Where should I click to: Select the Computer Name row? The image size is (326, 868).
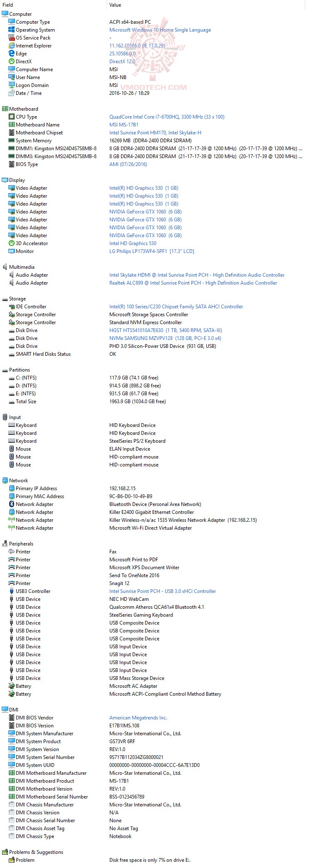(153, 69)
